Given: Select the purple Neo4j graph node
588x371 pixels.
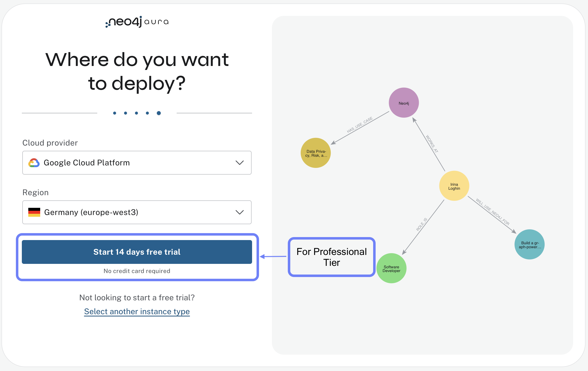Looking at the screenshot, I should (x=404, y=103).
